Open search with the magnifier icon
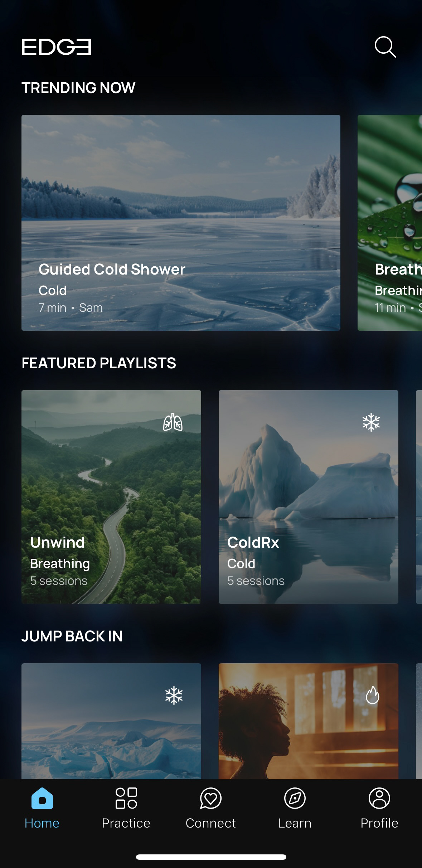Viewport: 422px width, 868px height. [x=385, y=47]
